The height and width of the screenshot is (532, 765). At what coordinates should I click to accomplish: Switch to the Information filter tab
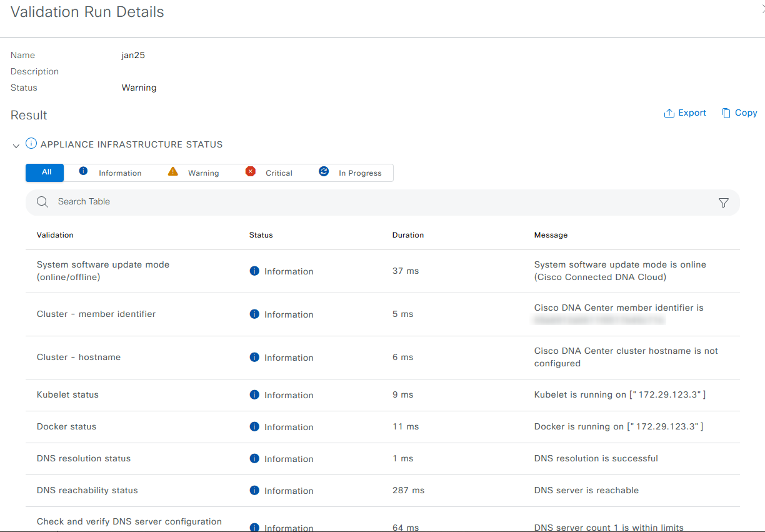pyautogui.click(x=111, y=173)
